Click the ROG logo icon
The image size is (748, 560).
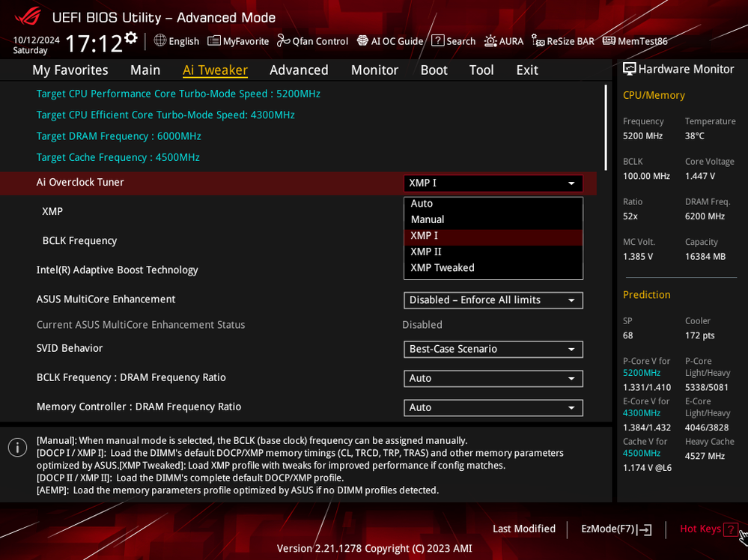pyautogui.click(x=28, y=16)
